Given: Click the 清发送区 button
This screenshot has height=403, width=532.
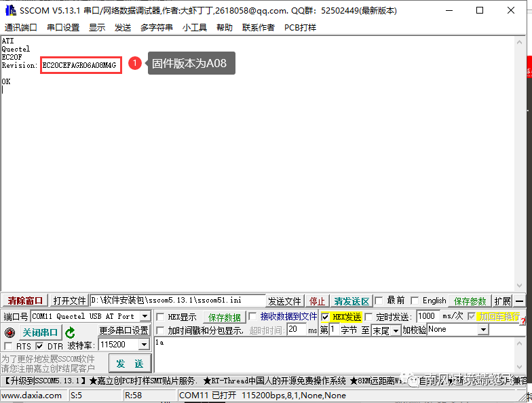Looking at the screenshot, I should 351,301.
